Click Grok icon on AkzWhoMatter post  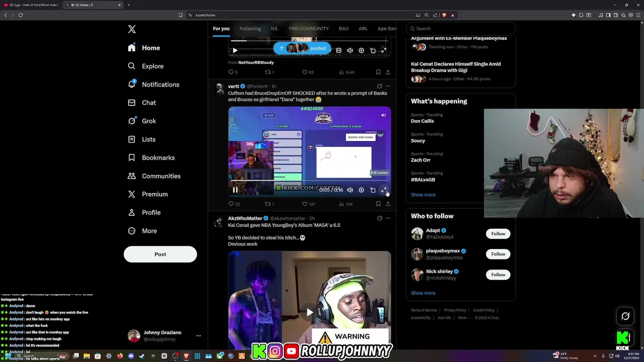click(379, 218)
